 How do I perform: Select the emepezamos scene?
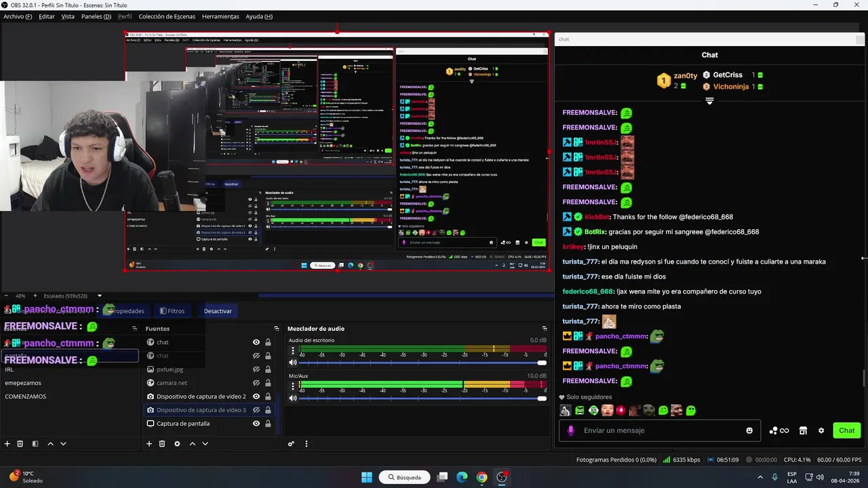tap(70, 383)
